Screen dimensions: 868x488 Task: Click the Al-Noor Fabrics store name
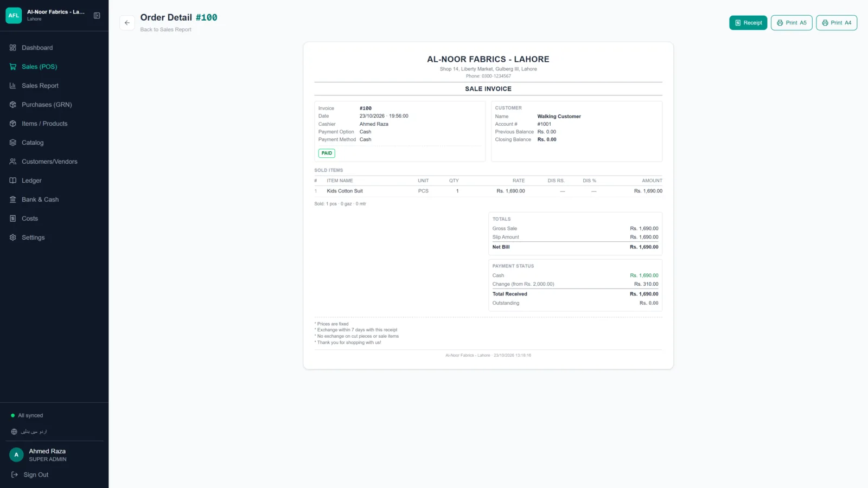[56, 12]
